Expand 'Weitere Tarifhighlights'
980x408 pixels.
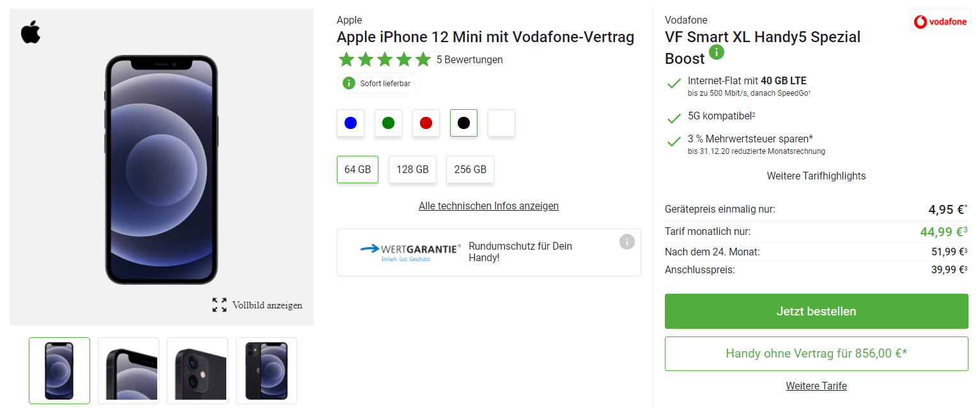pyautogui.click(x=816, y=176)
